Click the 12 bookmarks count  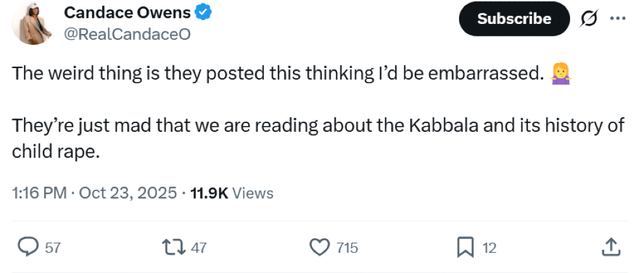pyautogui.click(x=489, y=248)
